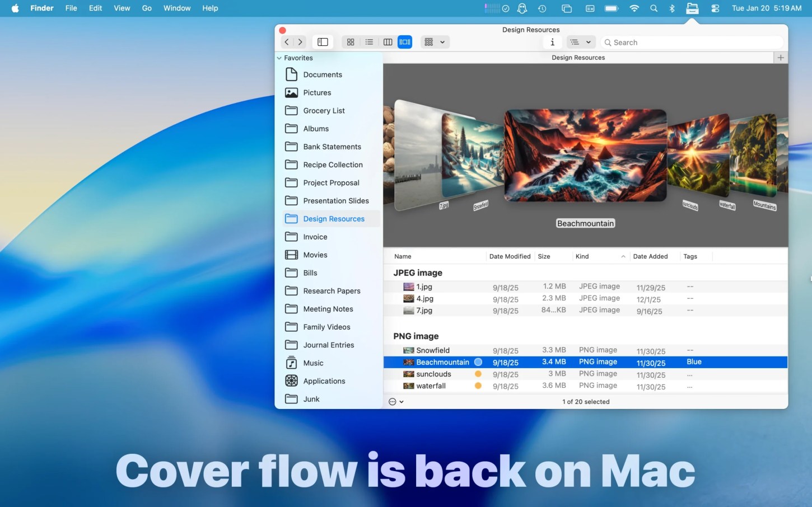Toggle the sidebar visibility button

tap(323, 41)
